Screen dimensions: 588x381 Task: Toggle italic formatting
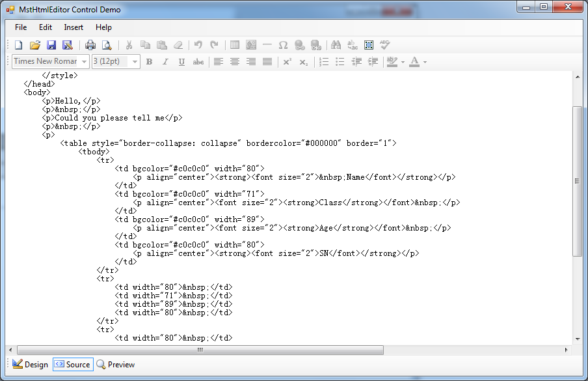pos(165,62)
